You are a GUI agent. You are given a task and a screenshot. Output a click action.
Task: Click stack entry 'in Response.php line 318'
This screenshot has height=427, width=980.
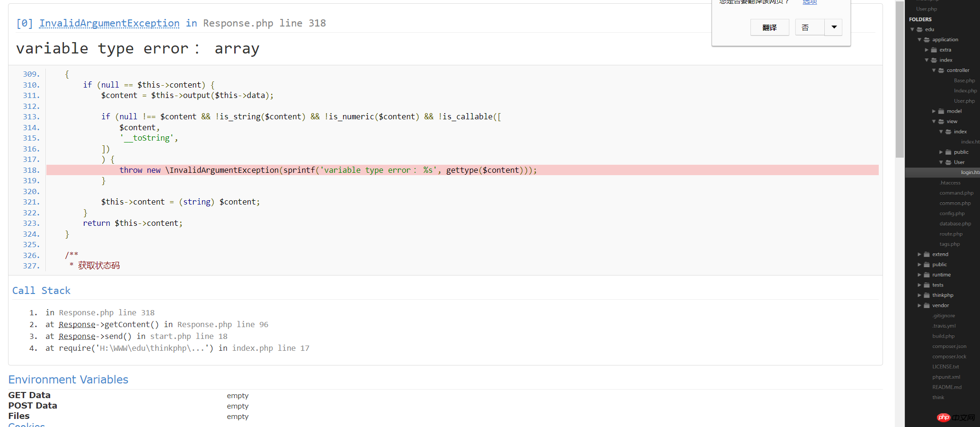pos(100,313)
